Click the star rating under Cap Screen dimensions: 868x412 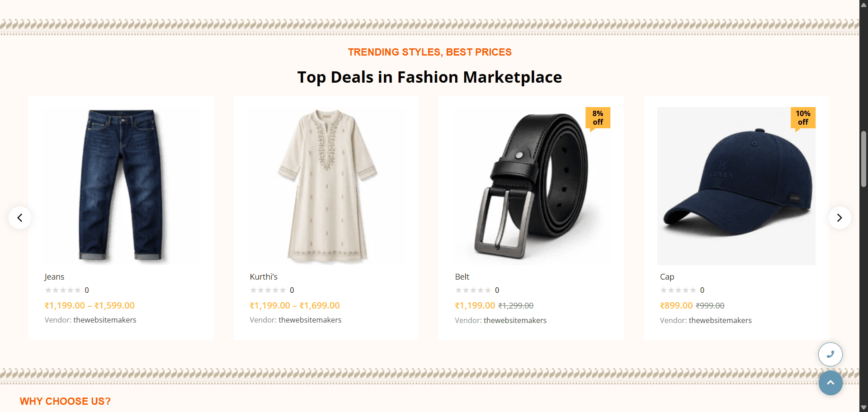pos(678,290)
